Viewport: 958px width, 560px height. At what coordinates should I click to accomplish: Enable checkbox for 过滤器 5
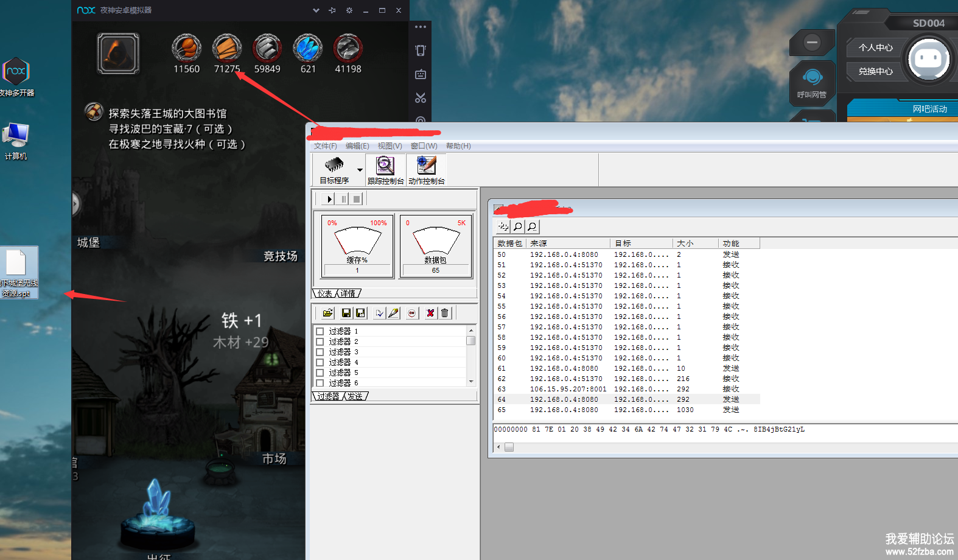(320, 373)
